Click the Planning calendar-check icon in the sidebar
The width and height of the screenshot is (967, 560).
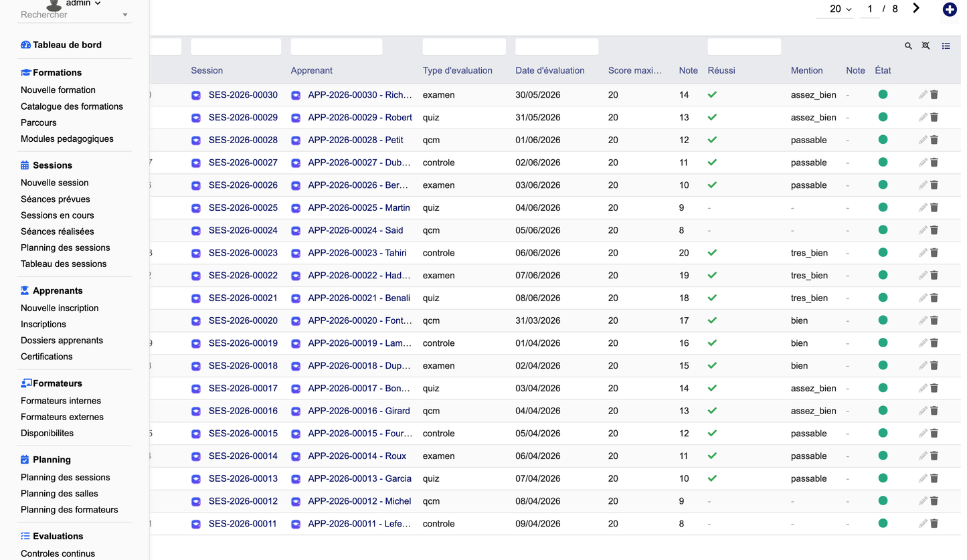tap(25, 460)
